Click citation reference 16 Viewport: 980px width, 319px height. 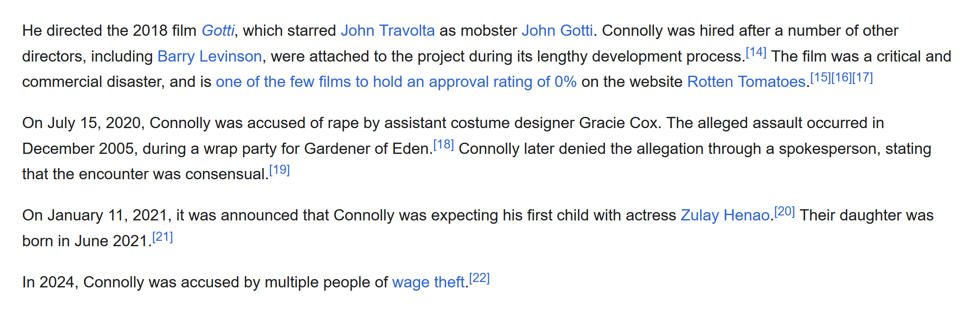pyautogui.click(x=842, y=78)
